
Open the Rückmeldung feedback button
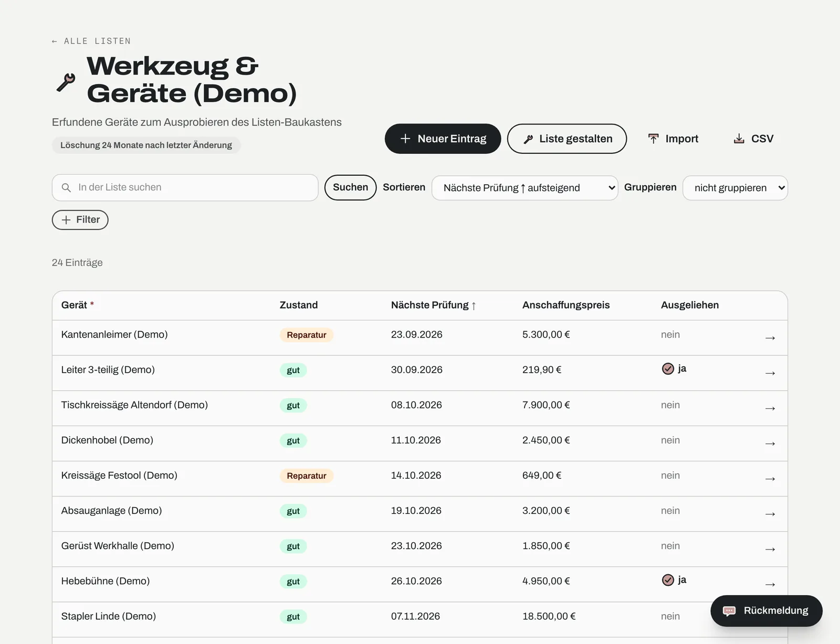(766, 610)
